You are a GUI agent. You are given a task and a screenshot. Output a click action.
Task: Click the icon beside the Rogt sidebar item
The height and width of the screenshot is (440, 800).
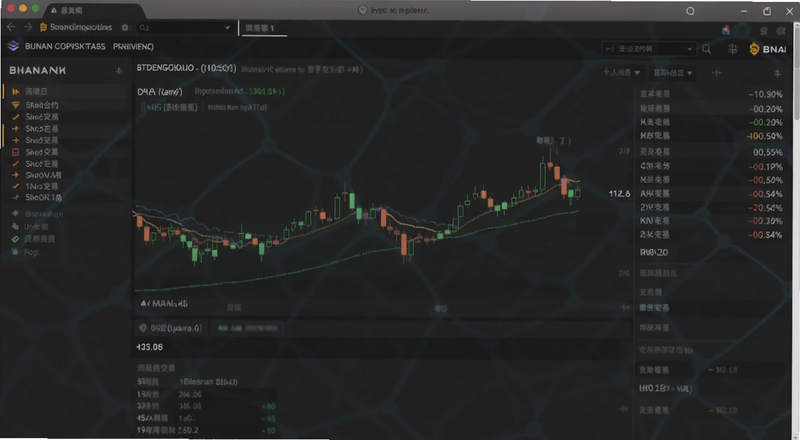click(x=15, y=252)
